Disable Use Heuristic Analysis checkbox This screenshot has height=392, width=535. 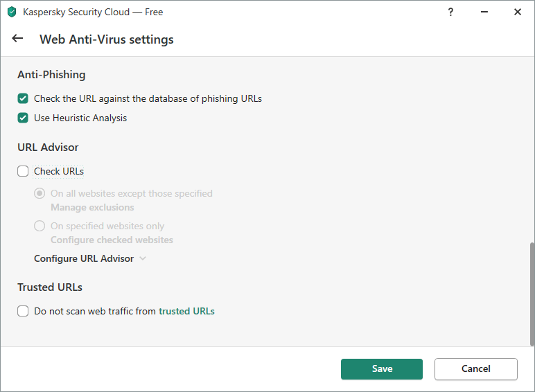23,118
